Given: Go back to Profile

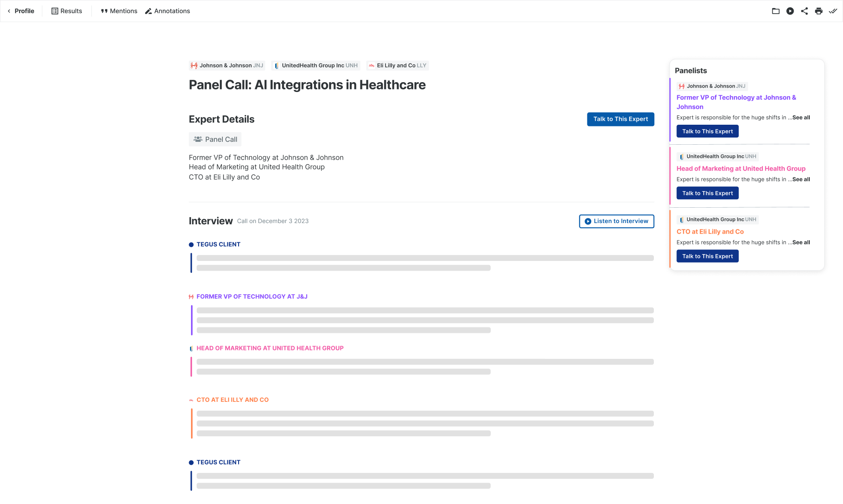Looking at the screenshot, I should [21, 11].
